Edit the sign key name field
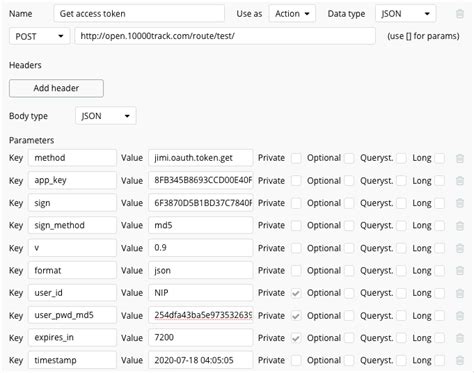This screenshot has height=373, width=474. (x=72, y=203)
